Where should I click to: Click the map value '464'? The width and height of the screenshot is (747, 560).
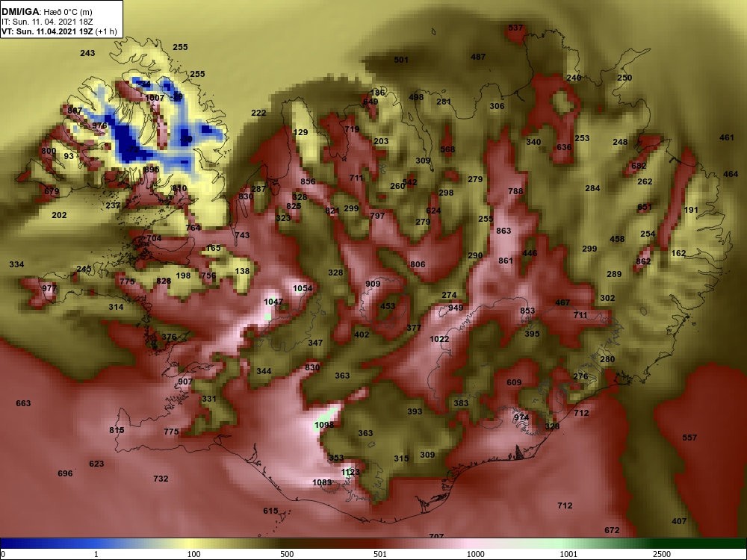tap(731, 174)
